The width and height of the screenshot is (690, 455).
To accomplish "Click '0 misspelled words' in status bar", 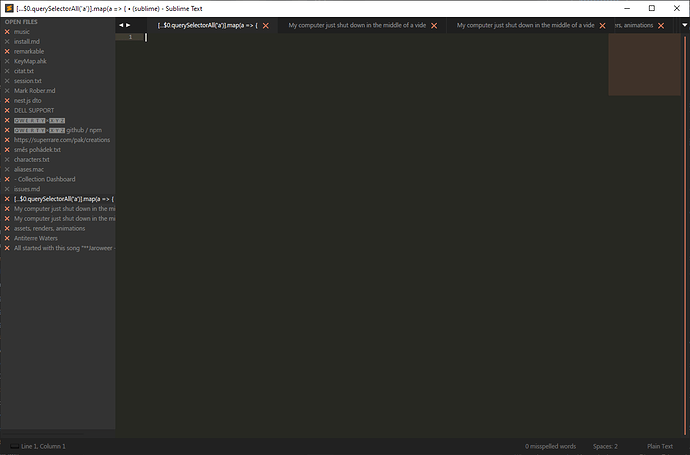I will pyautogui.click(x=550, y=446).
